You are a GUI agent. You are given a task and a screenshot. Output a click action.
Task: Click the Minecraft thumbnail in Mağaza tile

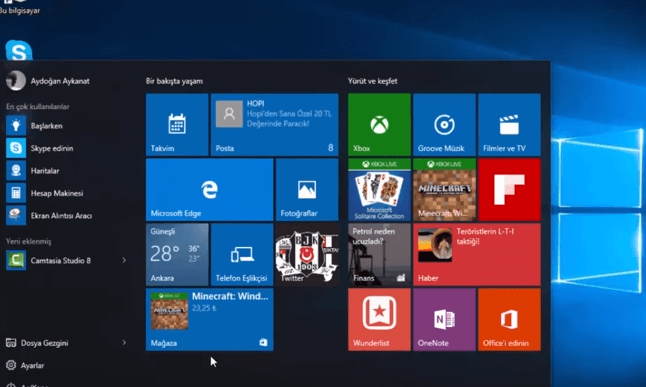(169, 311)
